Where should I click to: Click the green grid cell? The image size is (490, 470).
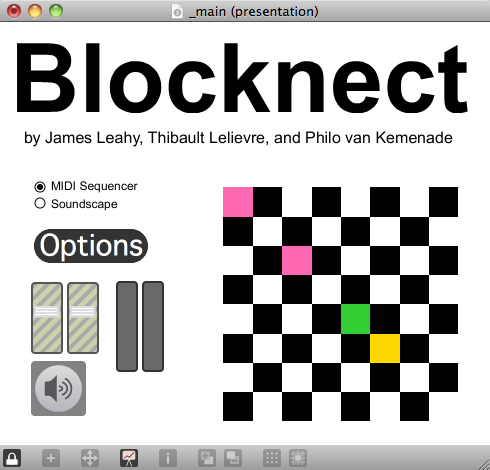[355, 319]
